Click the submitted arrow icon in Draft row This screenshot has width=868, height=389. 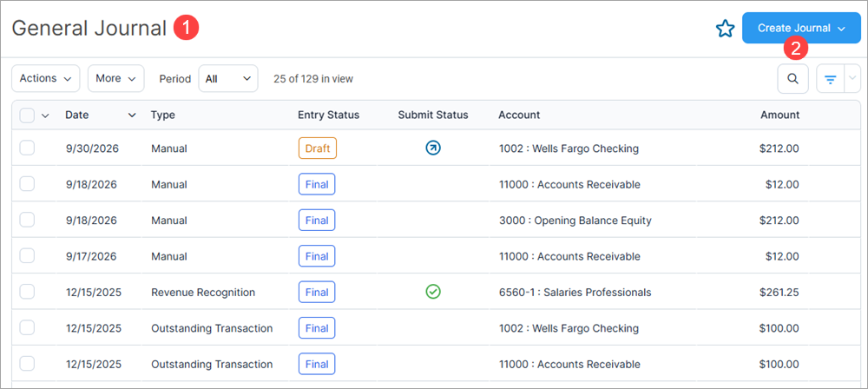433,148
